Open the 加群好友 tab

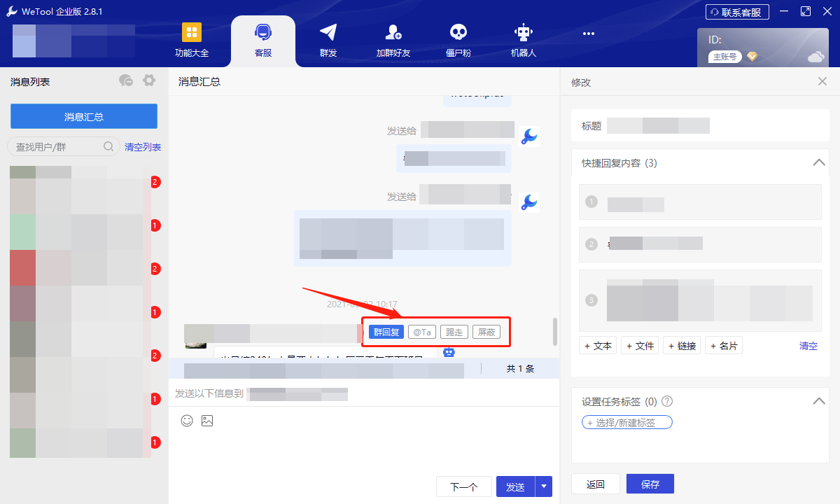(393, 41)
